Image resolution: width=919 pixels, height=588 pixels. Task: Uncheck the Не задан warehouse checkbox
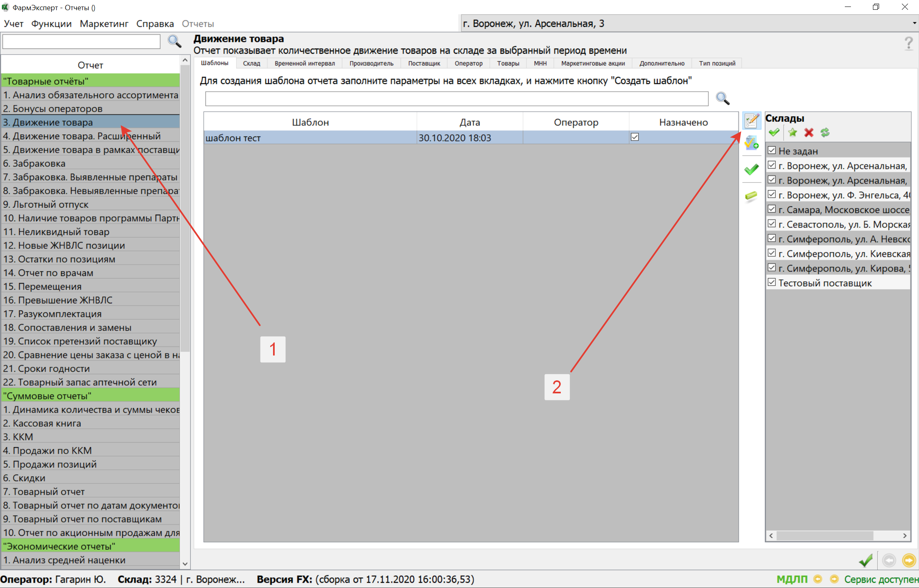(x=771, y=151)
